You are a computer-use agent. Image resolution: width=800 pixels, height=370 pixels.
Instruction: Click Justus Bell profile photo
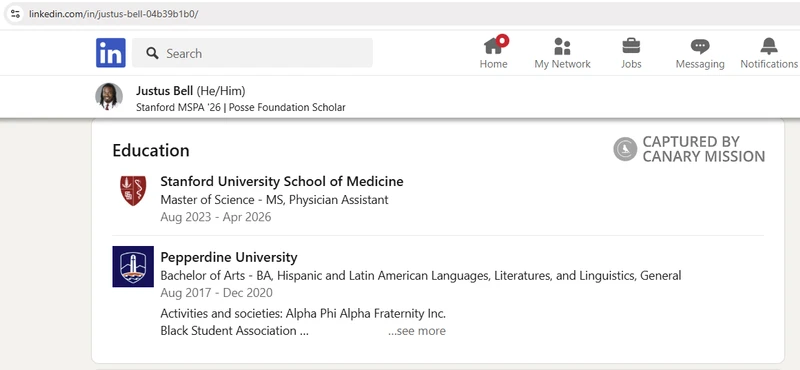109,96
